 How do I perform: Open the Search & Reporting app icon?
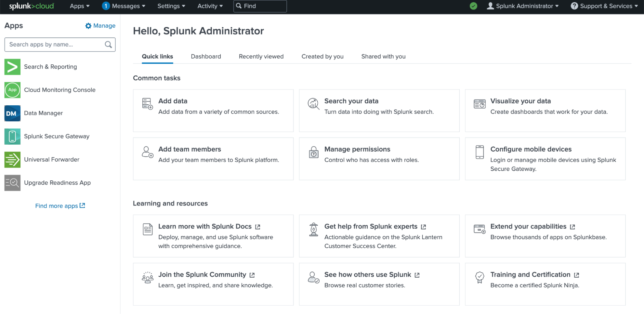[x=12, y=67]
